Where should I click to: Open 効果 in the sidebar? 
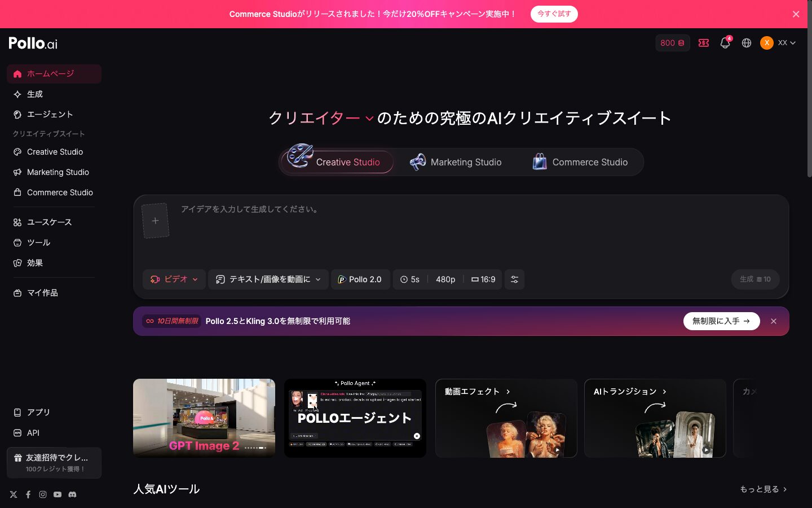coord(54,263)
